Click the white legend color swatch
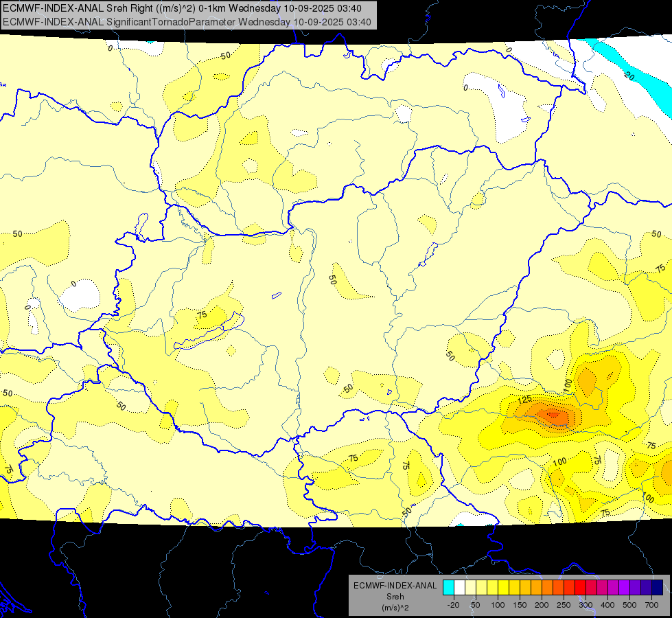This screenshot has height=618, width=672. 459,587
